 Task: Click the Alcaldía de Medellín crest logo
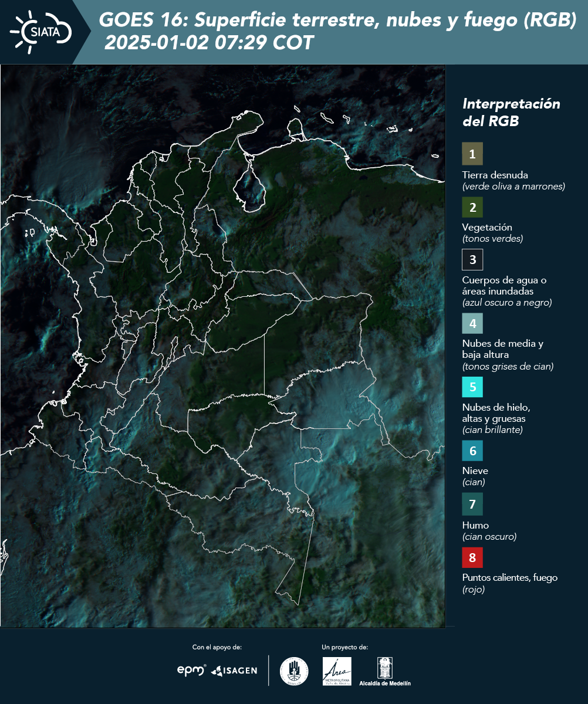385,672
